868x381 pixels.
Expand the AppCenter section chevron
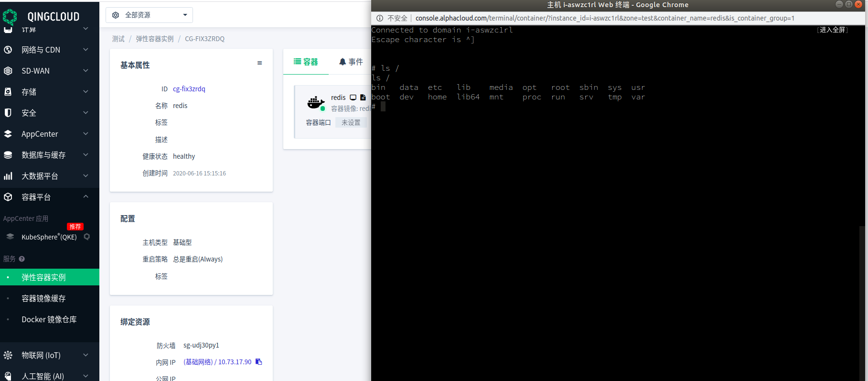coord(86,134)
